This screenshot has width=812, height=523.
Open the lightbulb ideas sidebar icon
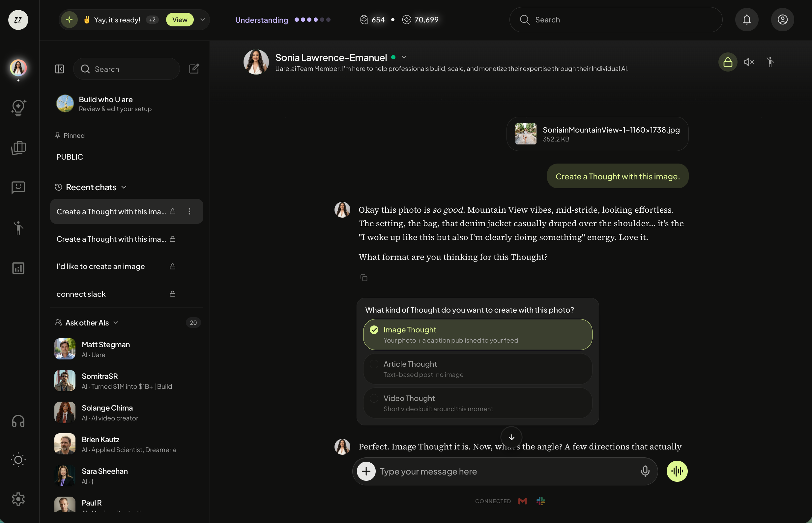(x=18, y=108)
